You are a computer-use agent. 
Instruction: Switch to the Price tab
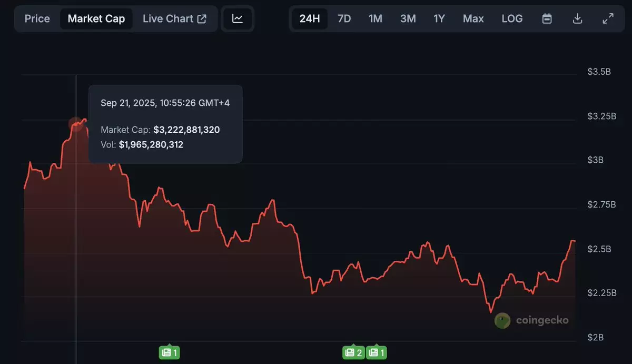click(x=37, y=19)
